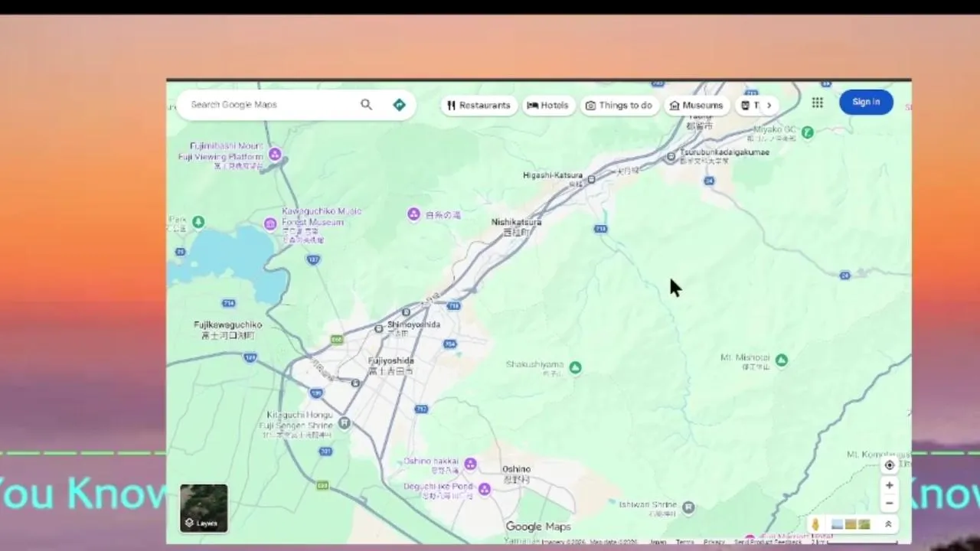Click Kawaguchiko Music Forest Museum pin
The image size is (980, 551).
pyautogui.click(x=269, y=224)
